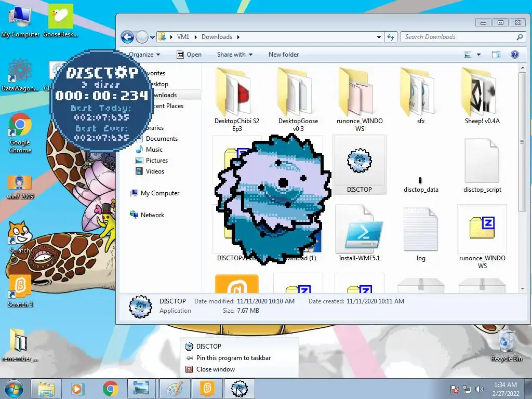
Task: Click the DISCTOP taskbar button
Action: click(239, 389)
